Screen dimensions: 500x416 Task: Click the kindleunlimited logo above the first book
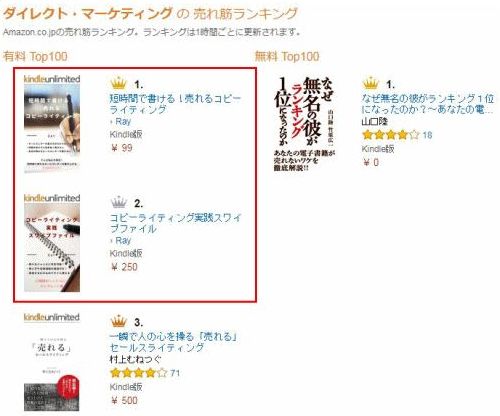click(x=52, y=79)
